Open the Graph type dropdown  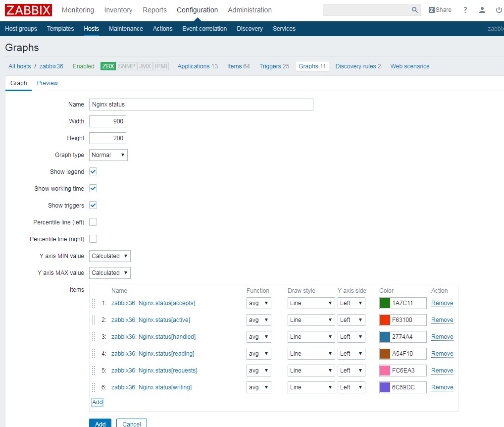click(x=108, y=155)
